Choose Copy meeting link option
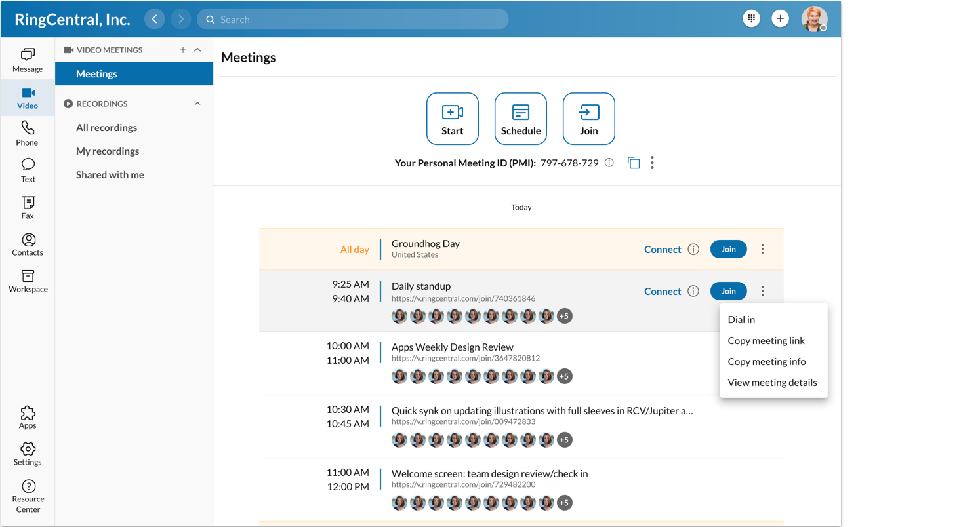Screen dimensions: 980x527 [766, 341]
